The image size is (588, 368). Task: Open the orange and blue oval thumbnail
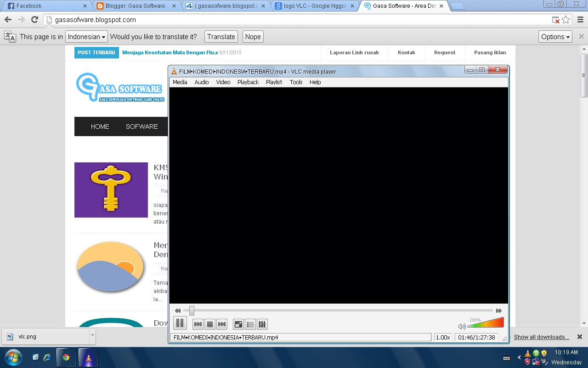pos(111,268)
